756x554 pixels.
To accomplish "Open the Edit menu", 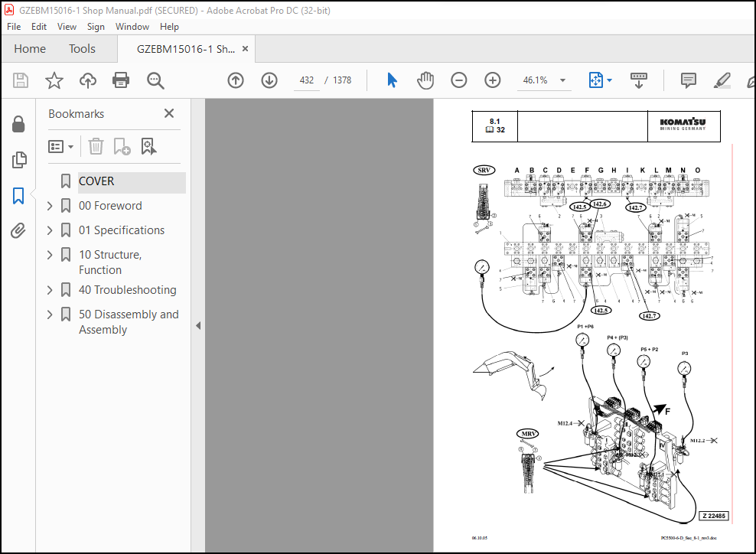I will (38, 27).
